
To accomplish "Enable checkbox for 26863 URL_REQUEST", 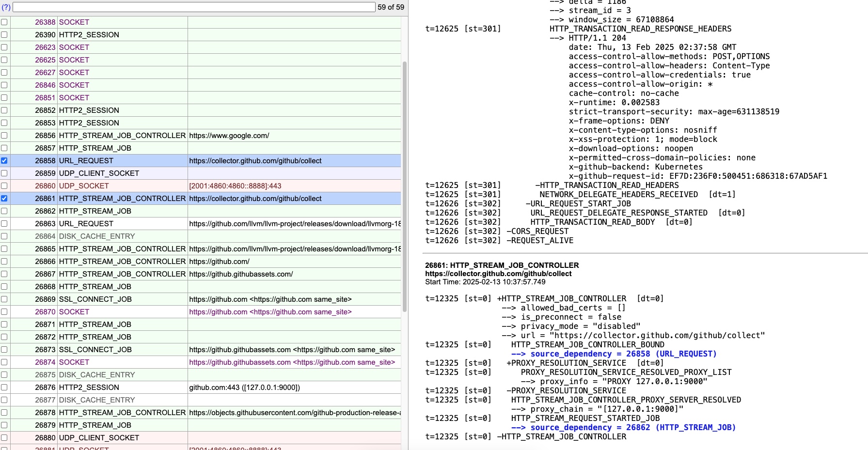I will pyautogui.click(x=4, y=224).
